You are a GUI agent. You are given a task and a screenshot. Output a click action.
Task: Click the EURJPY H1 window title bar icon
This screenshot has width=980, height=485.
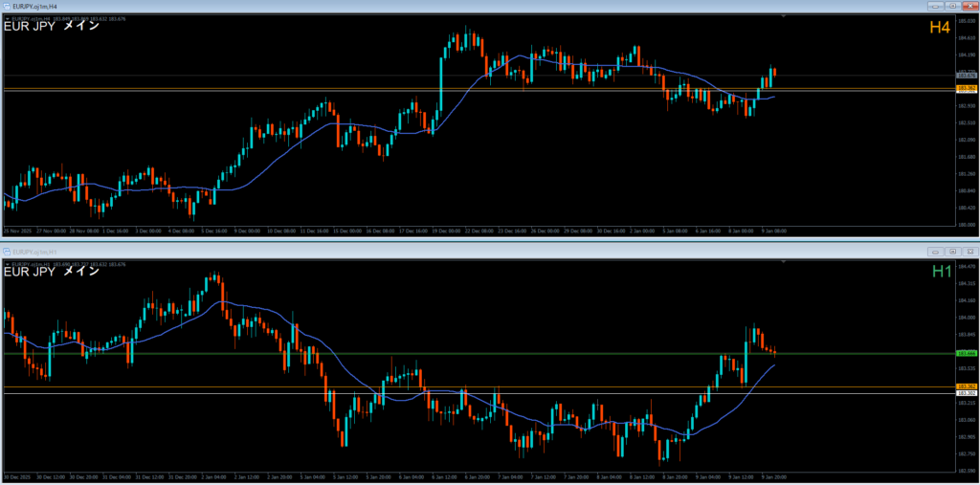point(8,250)
